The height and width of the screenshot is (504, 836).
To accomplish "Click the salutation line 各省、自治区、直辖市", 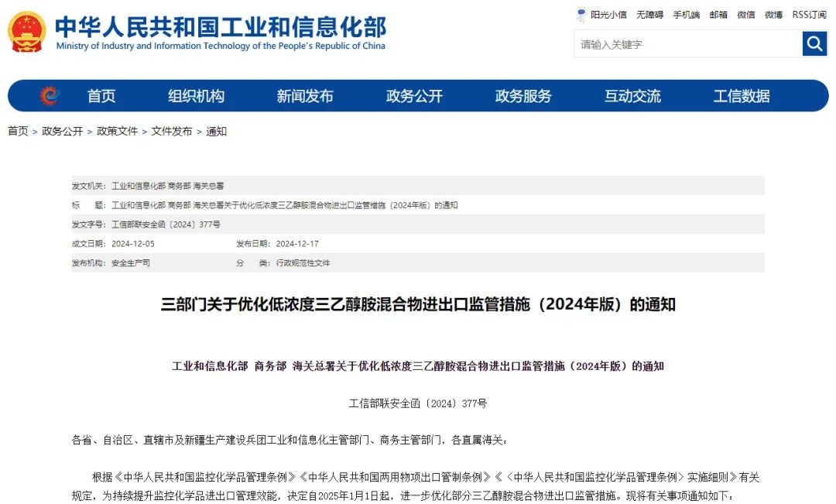I will click(x=290, y=440).
